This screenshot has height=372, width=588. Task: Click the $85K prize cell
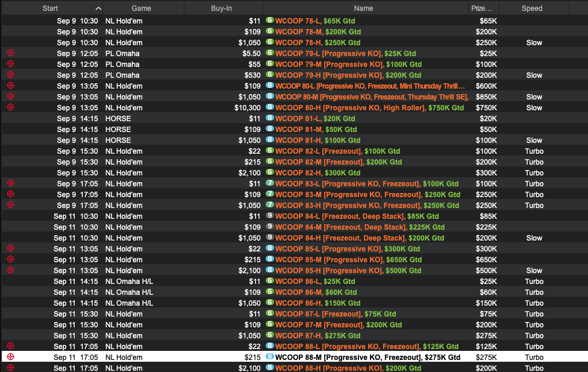(x=488, y=216)
